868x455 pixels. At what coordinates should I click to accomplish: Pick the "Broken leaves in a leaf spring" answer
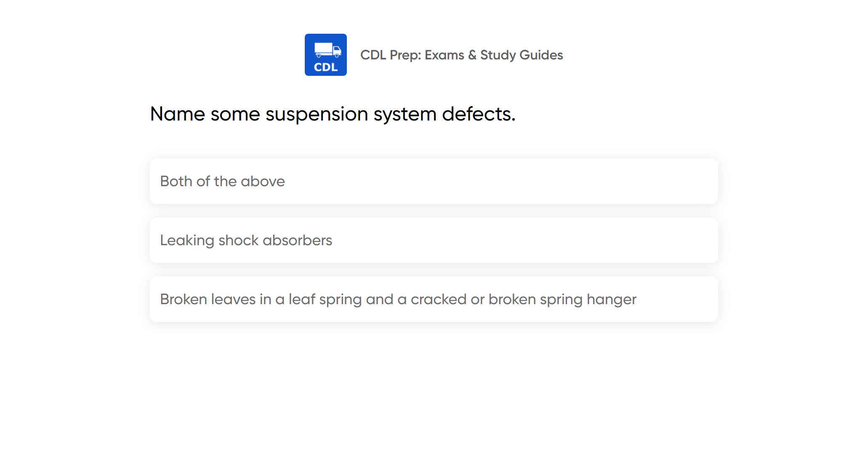point(434,299)
